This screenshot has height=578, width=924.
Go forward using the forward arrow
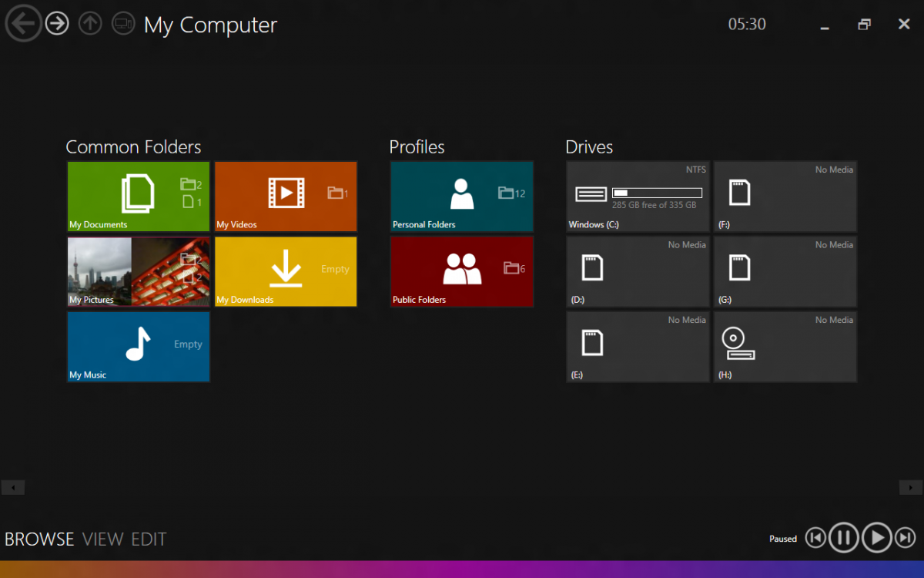coord(57,23)
